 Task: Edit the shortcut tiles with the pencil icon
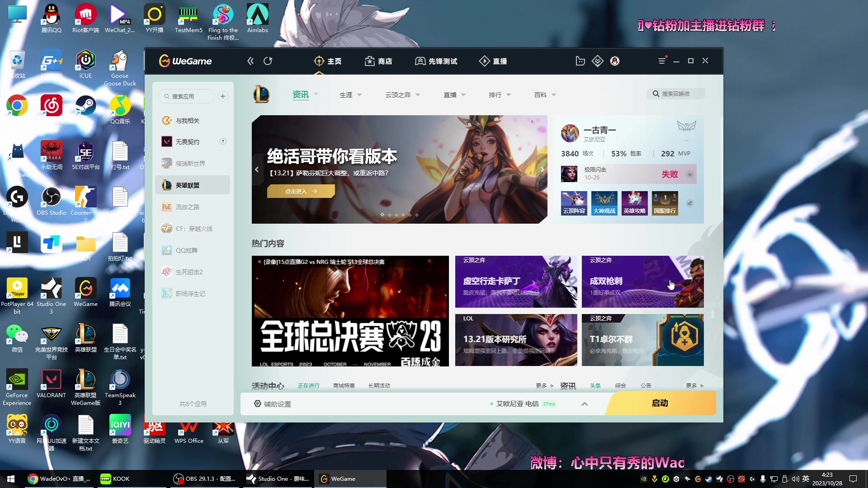pyautogui.click(x=690, y=203)
